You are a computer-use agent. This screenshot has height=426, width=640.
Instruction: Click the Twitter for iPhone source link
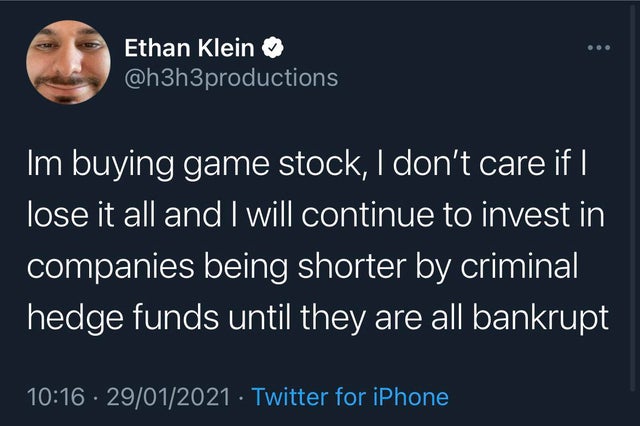[x=350, y=397]
